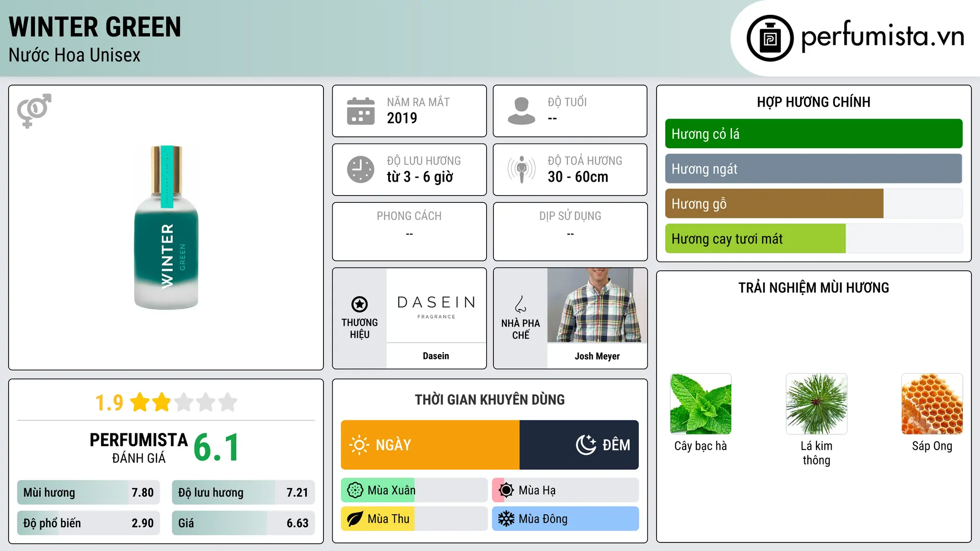Screen dimensions: 980x551
Task: Click the sillage value 30 - 60cm
Action: click(578, 177)
